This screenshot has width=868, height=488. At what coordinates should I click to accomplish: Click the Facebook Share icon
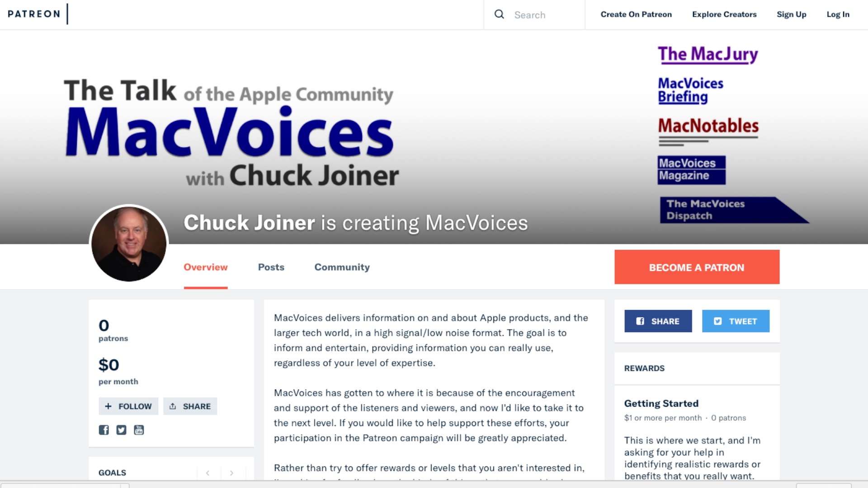tap(658, 320)
